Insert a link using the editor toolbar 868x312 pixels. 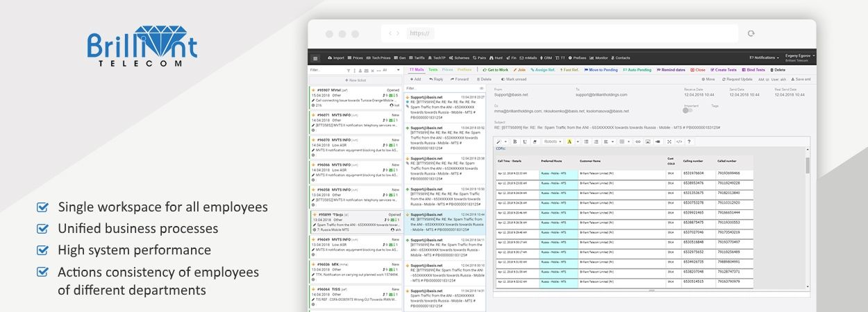637,141
